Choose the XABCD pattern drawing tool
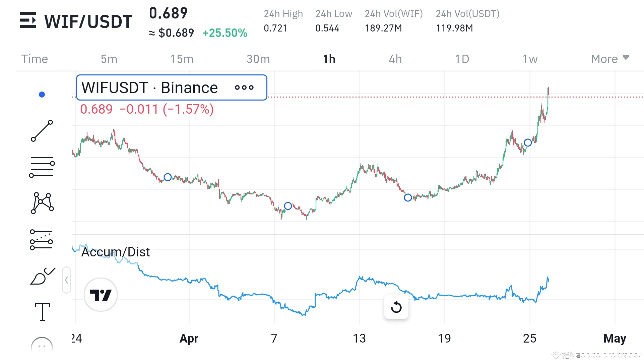The width and height of the screenshot is (644, 362). pos(42,203)
